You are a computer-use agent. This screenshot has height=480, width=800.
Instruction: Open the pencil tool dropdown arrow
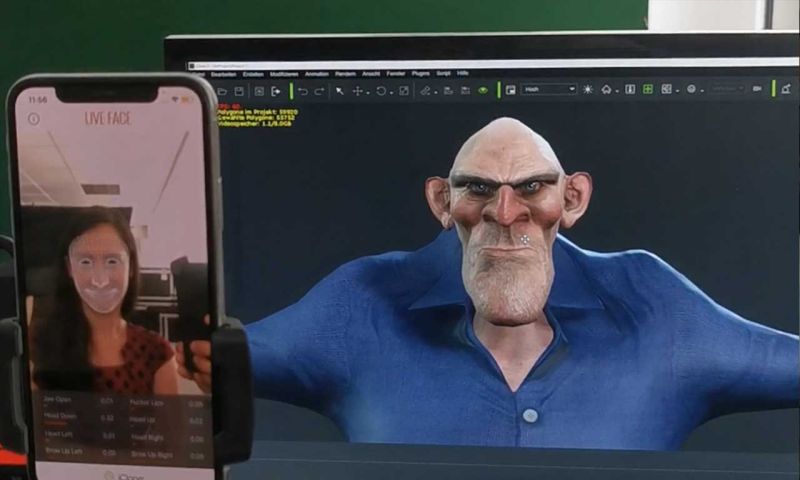[436, 92]
